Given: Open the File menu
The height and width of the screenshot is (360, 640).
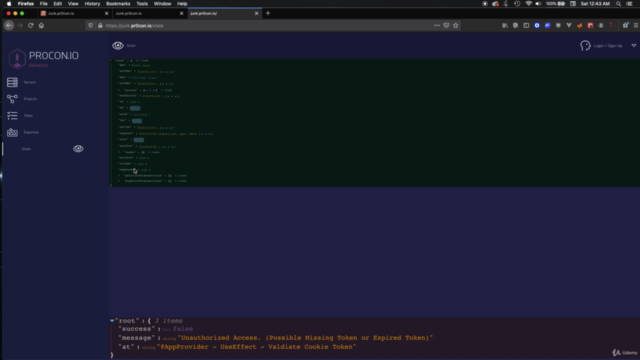Looking at the screenshot, I should pos(43,4).
